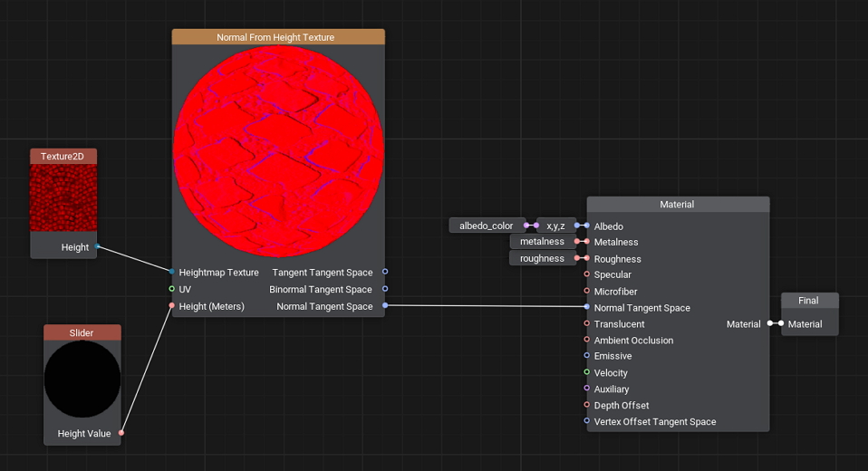Screen dimensions: 868x471
Task: Click the Normal Tangent Space output port
Action: coord(385,306)
